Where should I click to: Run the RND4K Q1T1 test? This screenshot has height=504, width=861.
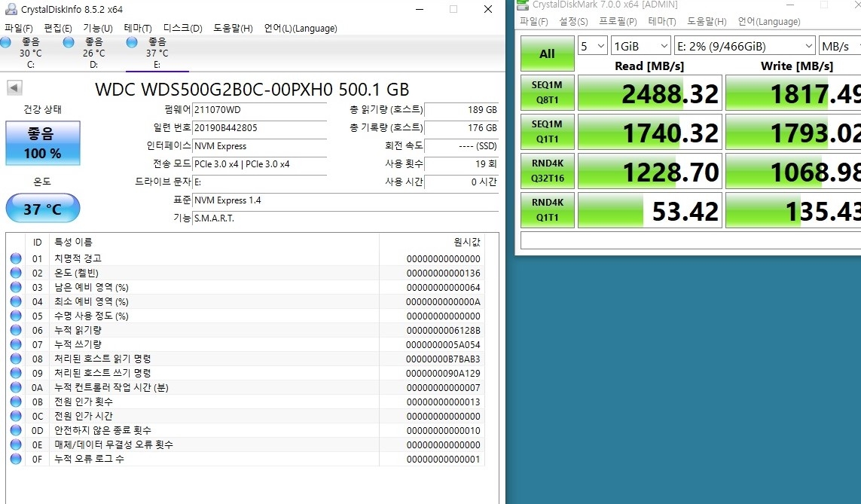point(548,209)
